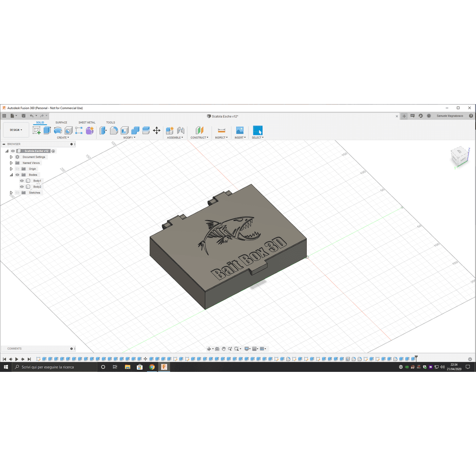Click the Undo arrow

coord(32,116)
